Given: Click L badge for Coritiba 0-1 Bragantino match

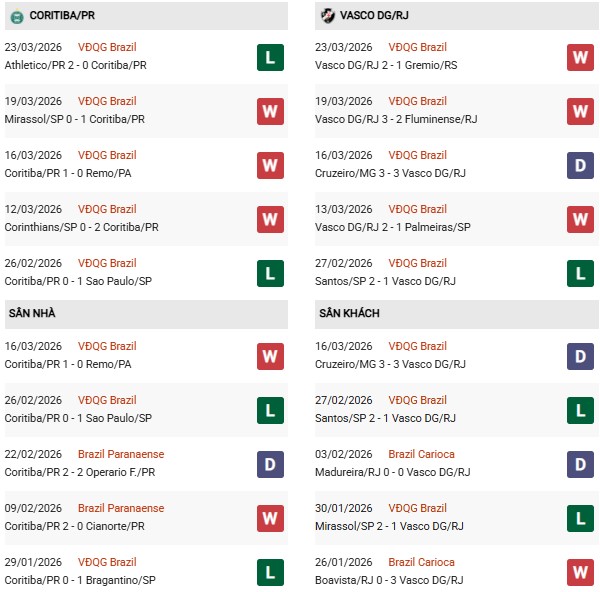Looking at the screenshot, I should point(269,572).
